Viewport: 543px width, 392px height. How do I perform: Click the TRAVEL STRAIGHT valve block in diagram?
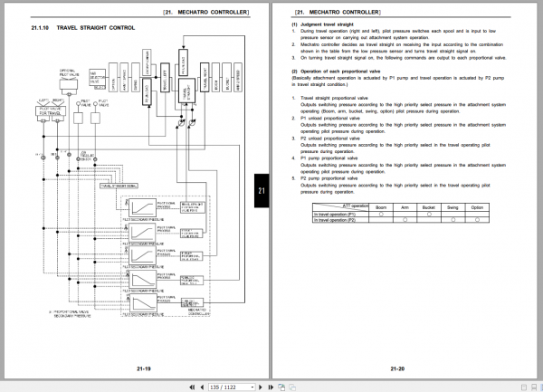(186, 91)
